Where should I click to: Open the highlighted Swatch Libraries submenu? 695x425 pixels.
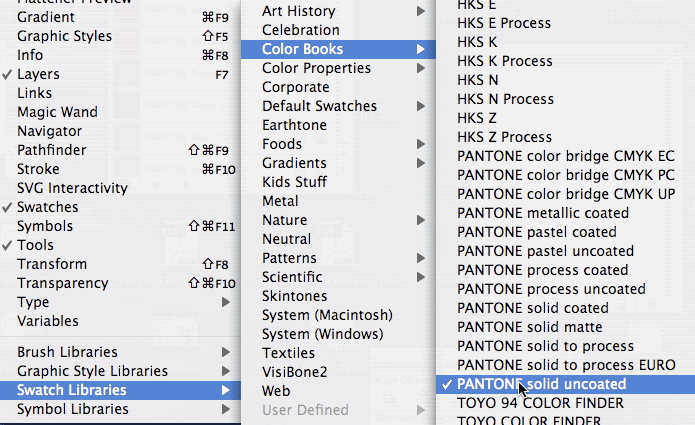click(x=120, y=390)
